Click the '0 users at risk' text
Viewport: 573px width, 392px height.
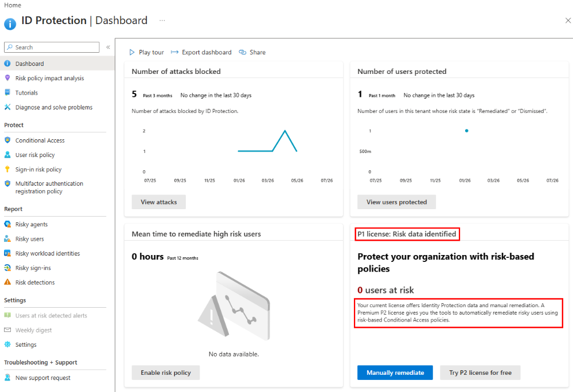[x=385, y=290]
